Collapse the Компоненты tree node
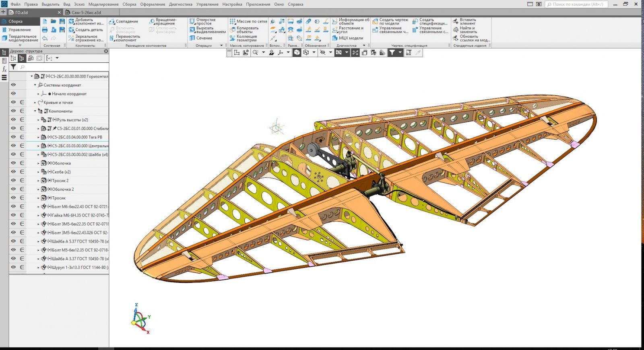Image resolution: width=644 pixels, height=350 pixels. coord(35,111)
